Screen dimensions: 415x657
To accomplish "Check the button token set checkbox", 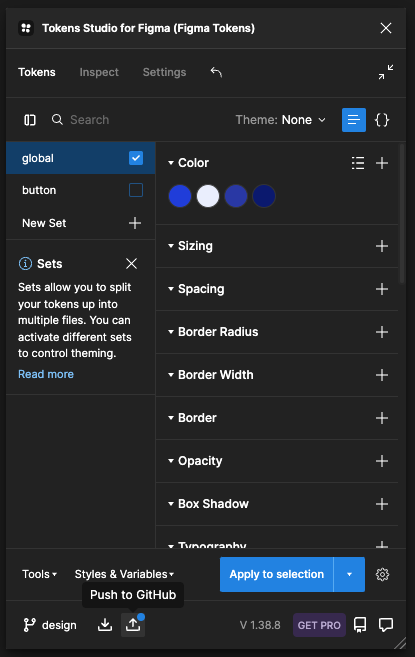I will [x=136, y=190].
